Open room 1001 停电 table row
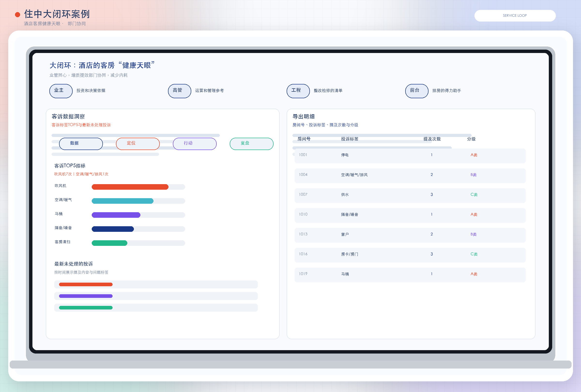This screenshot has width=581, height=392. tap(410, 156)
